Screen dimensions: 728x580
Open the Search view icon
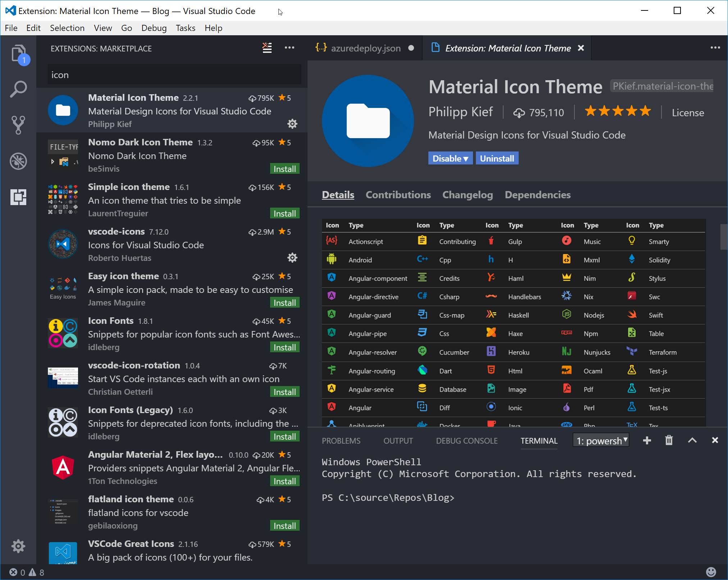18,89
